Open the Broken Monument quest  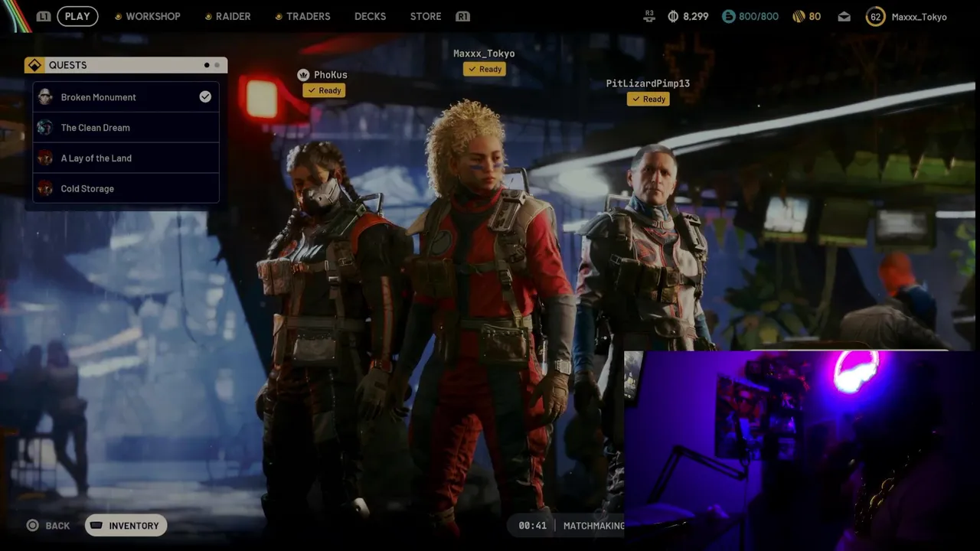[126, 97]
